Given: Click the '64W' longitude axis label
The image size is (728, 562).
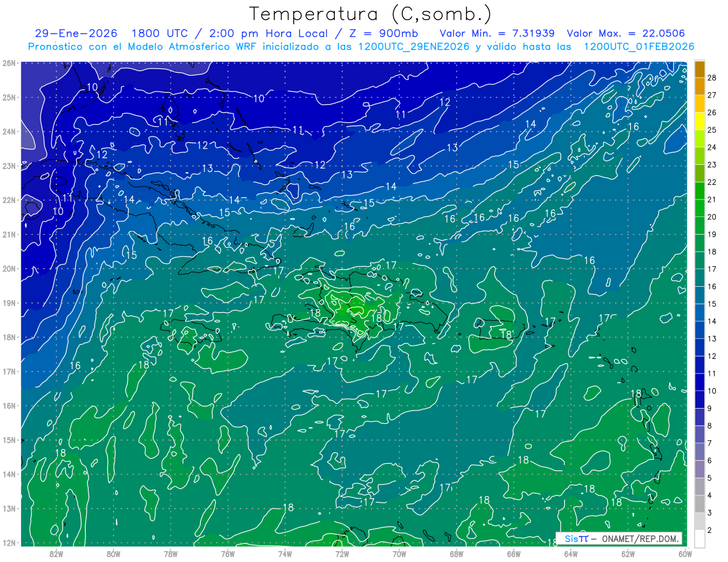Looking at the screenshot, I should tap(570, 554).
